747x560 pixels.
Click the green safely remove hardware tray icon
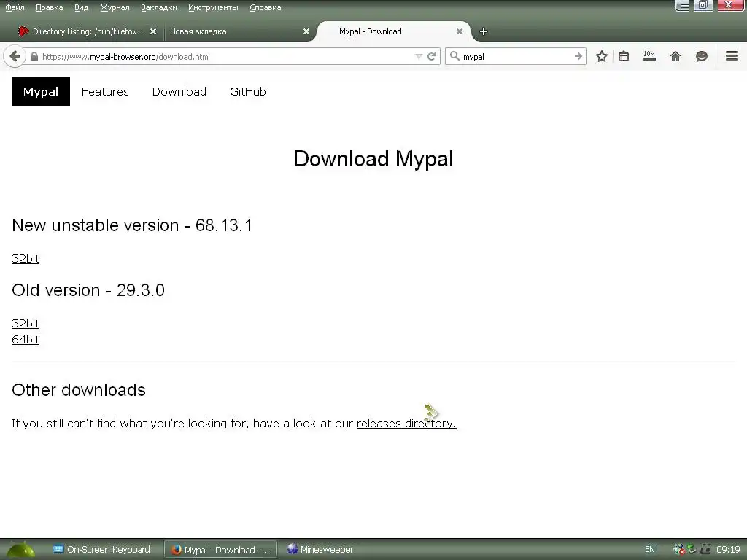pyautogui.click(x=692, y=550)
